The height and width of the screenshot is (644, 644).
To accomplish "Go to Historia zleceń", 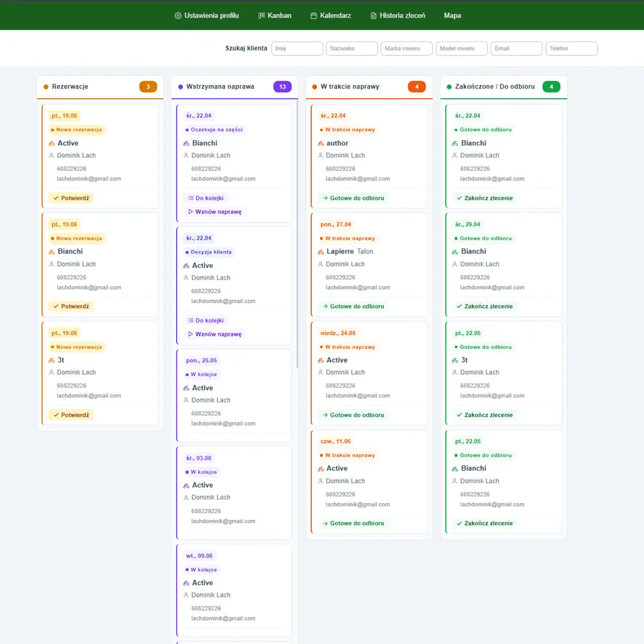I will point(398,16).
